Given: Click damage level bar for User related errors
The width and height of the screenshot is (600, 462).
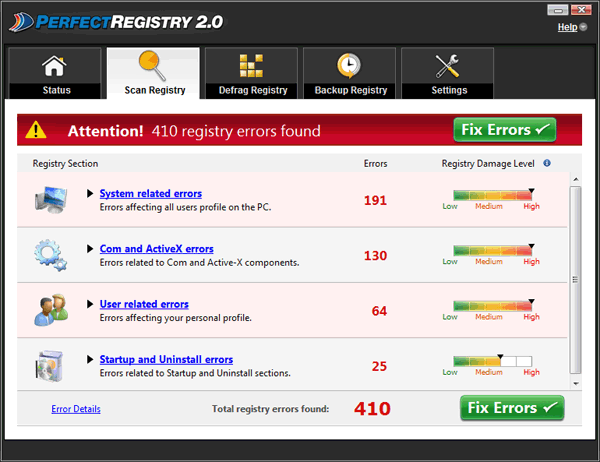Looking at the screenshot, I should [x=492, y=306].
